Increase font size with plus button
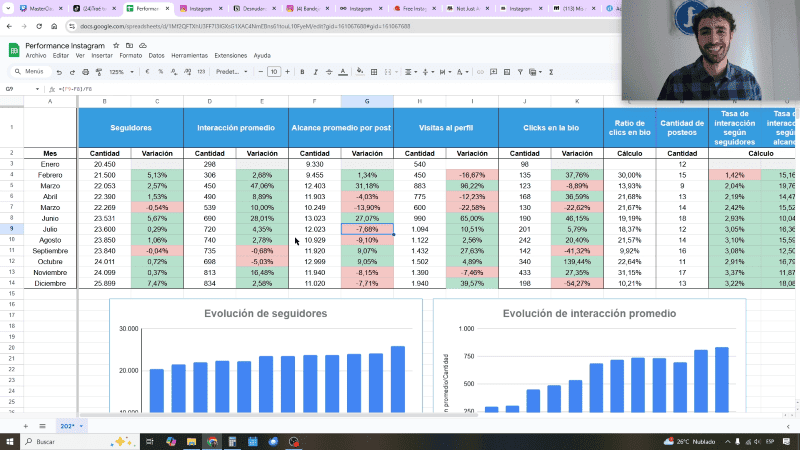Viewport: 800px width, 450px height. pos(287,72)
